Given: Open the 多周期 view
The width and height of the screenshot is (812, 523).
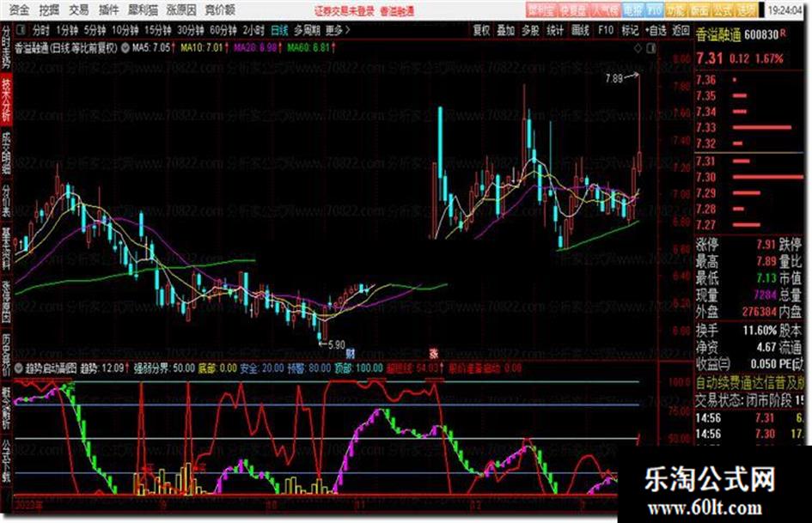Looking at the screenshot, I should pos(307,31).
